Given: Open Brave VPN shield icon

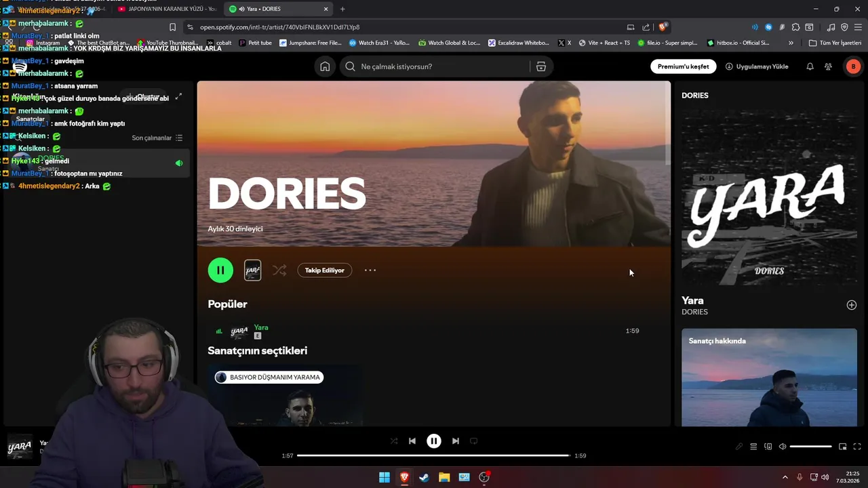Looking at the screenshot, I should [844, 27].
